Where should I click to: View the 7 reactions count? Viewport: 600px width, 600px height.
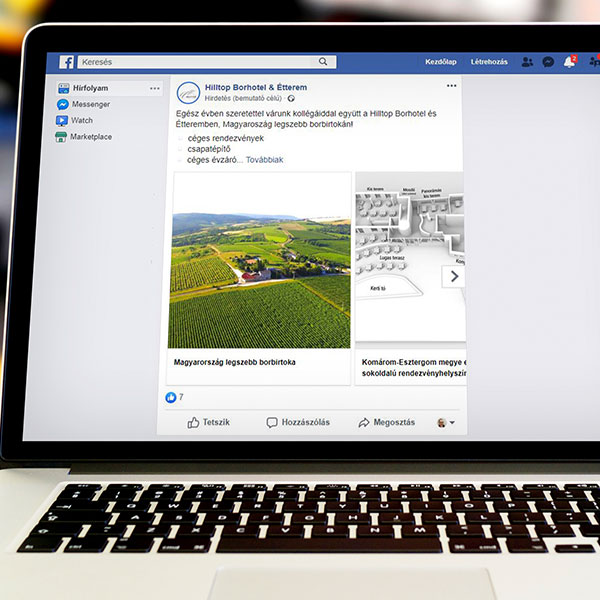(x=181, y=397)
